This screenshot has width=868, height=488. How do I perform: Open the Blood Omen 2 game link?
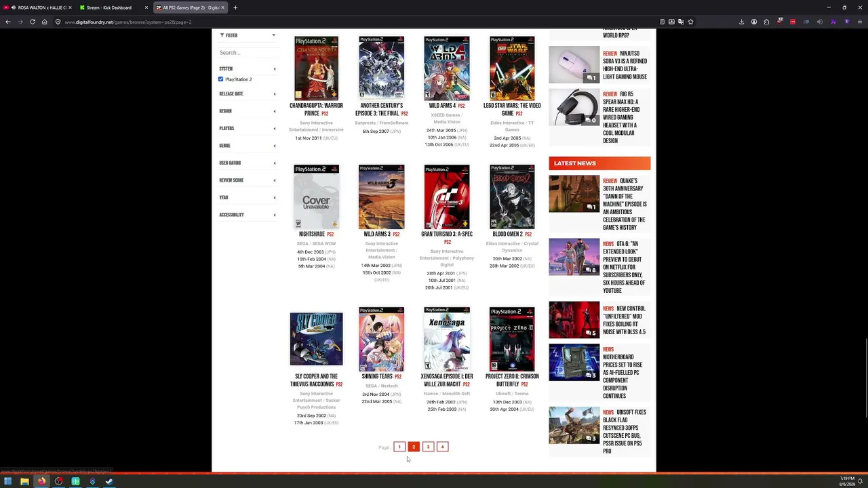507,235
